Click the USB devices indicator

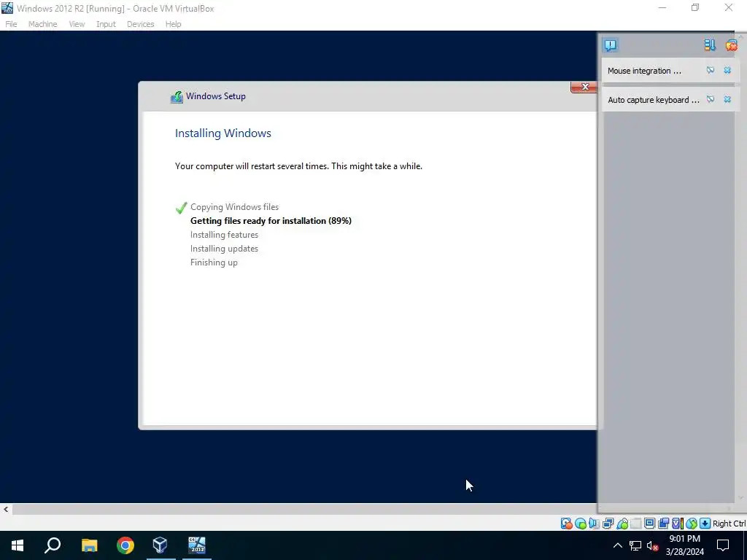(622, 524)
